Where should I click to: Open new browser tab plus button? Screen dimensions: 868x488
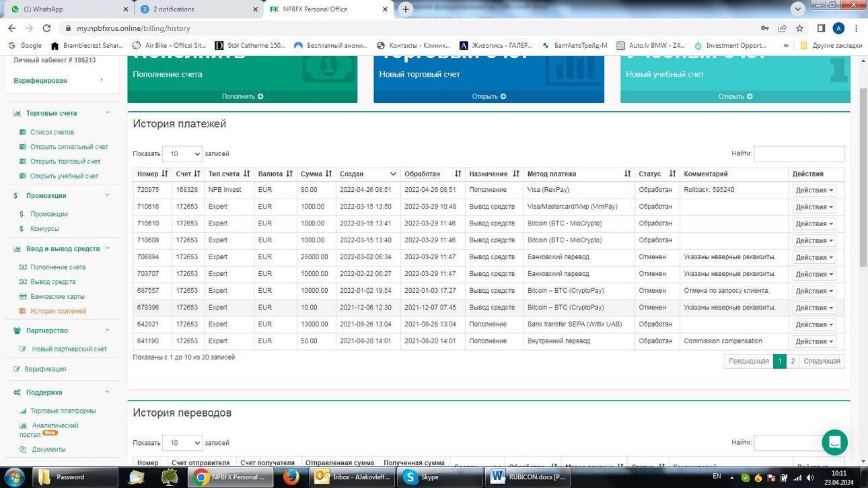405,9
